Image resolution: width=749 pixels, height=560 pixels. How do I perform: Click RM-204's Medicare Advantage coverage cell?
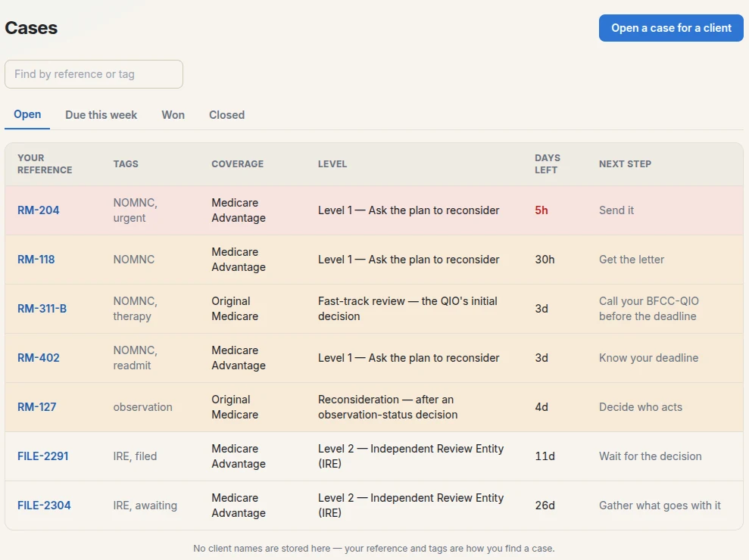click(x=239, y=210)
